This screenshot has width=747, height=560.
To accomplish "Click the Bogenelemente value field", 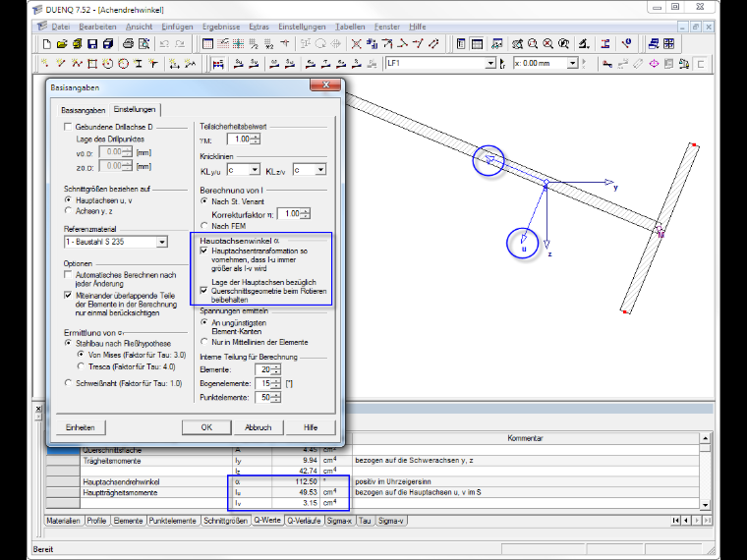I will click(263, 383).
